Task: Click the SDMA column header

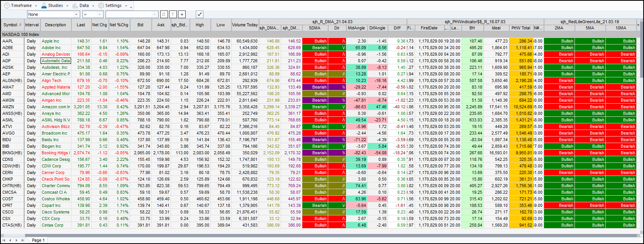Action: [315, 28]
